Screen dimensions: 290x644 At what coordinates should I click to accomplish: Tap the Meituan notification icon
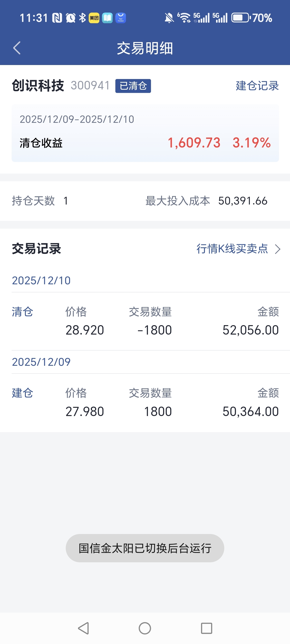94,18
